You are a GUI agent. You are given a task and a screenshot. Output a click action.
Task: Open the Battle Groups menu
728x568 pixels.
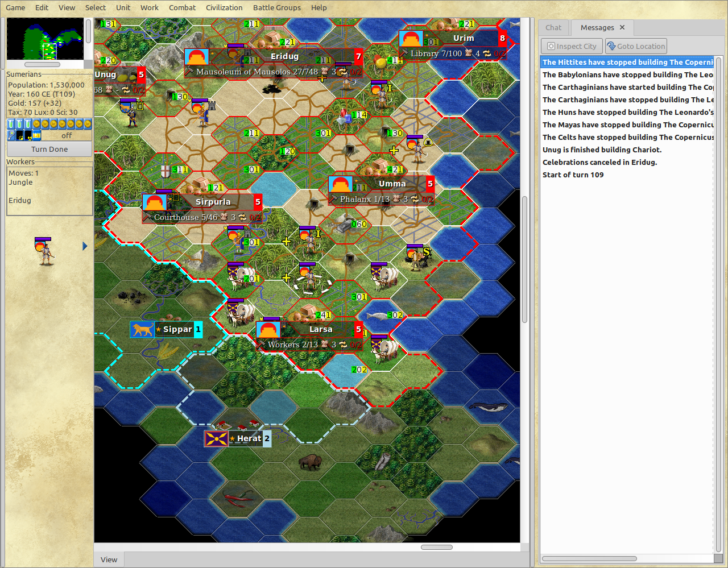[x=277, y=7]
